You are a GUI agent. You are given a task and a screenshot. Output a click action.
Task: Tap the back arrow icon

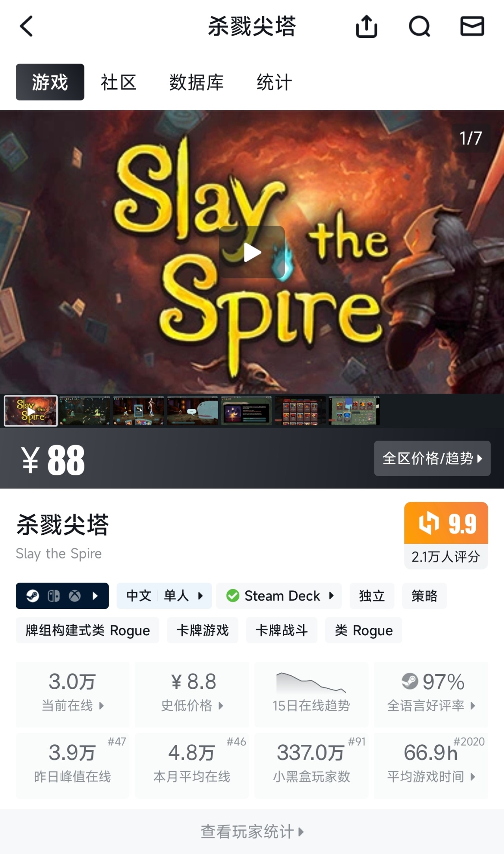[x=26, y=26]
